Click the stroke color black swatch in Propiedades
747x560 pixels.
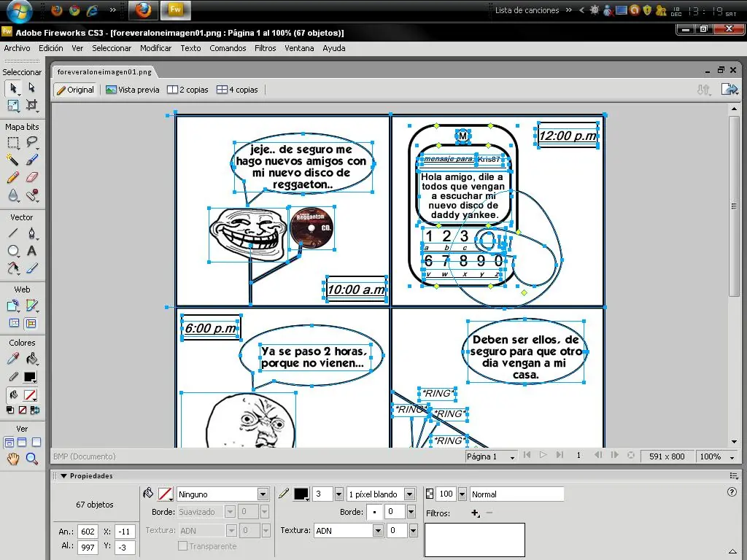301,494
